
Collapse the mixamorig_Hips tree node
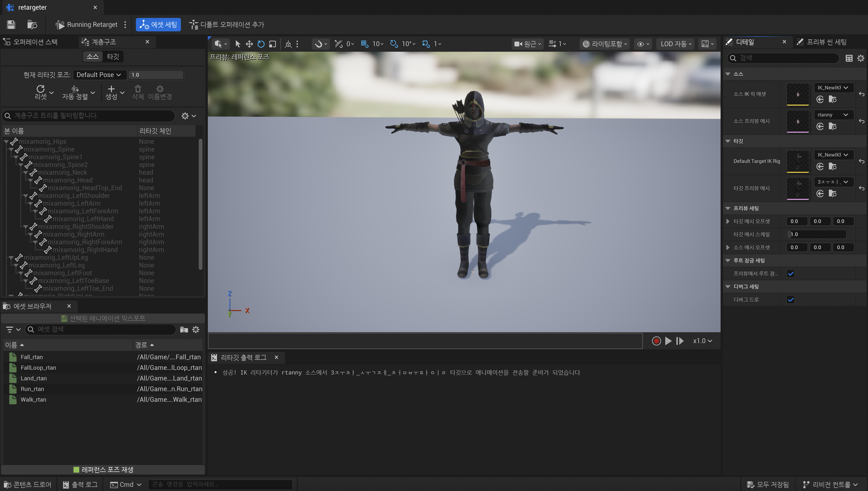[6, 142]
